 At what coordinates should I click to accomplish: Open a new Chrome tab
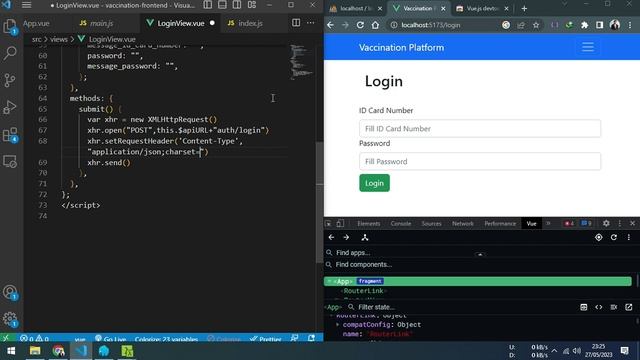coord(524,8)
